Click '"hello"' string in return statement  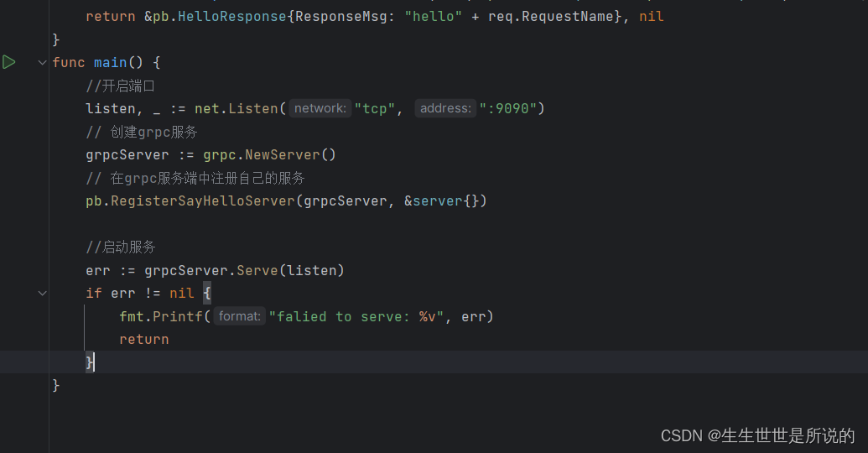click(433, 17)
